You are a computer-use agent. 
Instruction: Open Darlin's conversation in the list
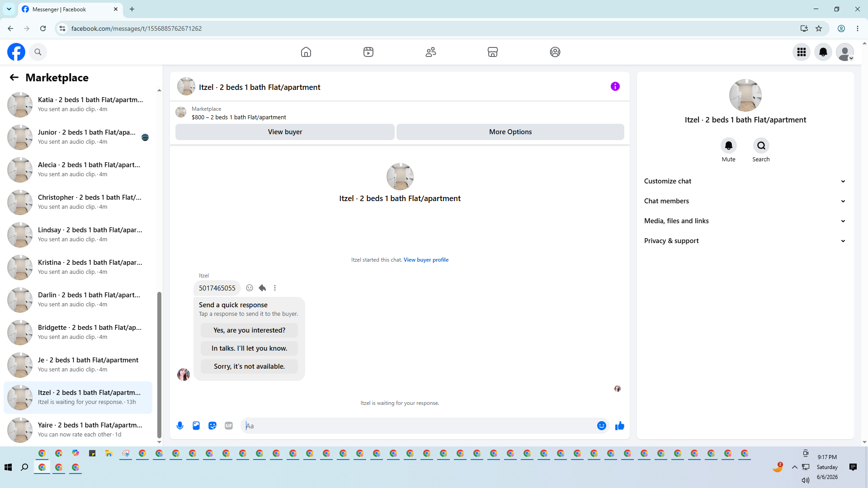pos(78,300)
